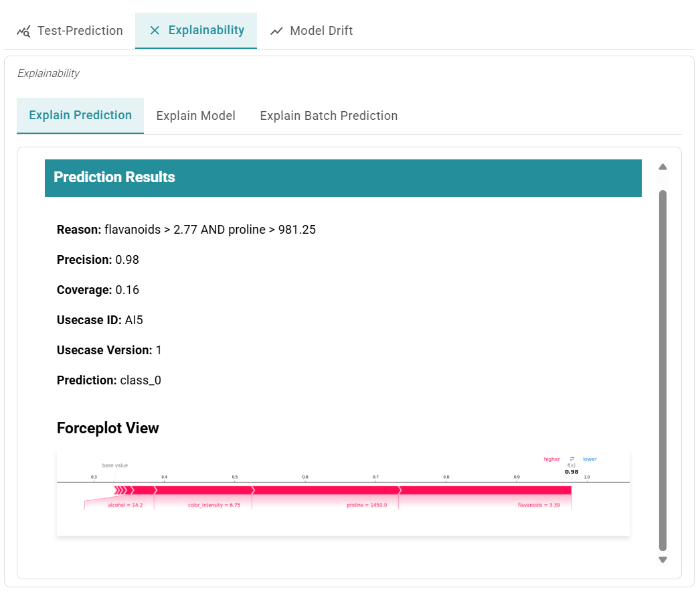Click the swap arrows icon in the forceplot
Viewport: 700px width, 594px height.
pos(571,459)
